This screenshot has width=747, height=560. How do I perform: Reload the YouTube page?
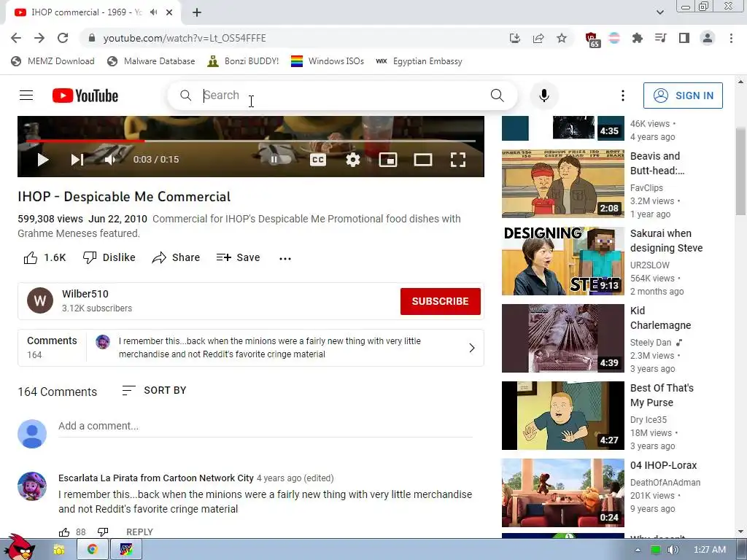pos(63,38)
